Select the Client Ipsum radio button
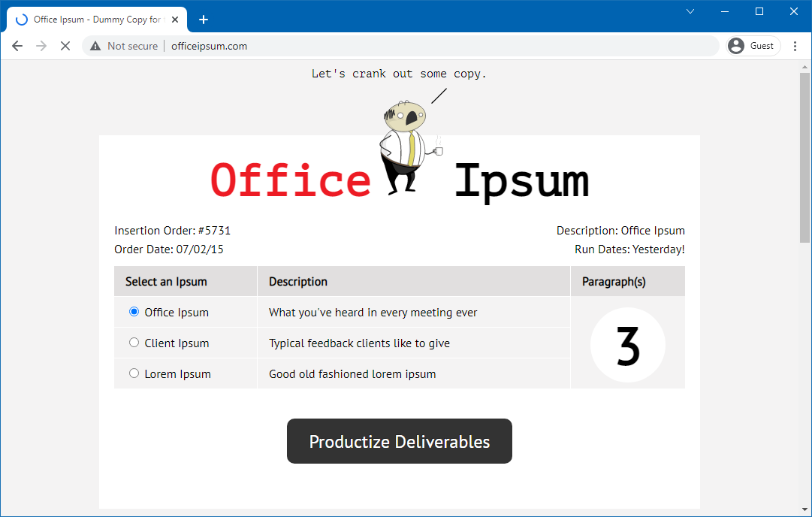Image resolution: width=812 pixels, height=517 pixels. [x=134, y=343]
